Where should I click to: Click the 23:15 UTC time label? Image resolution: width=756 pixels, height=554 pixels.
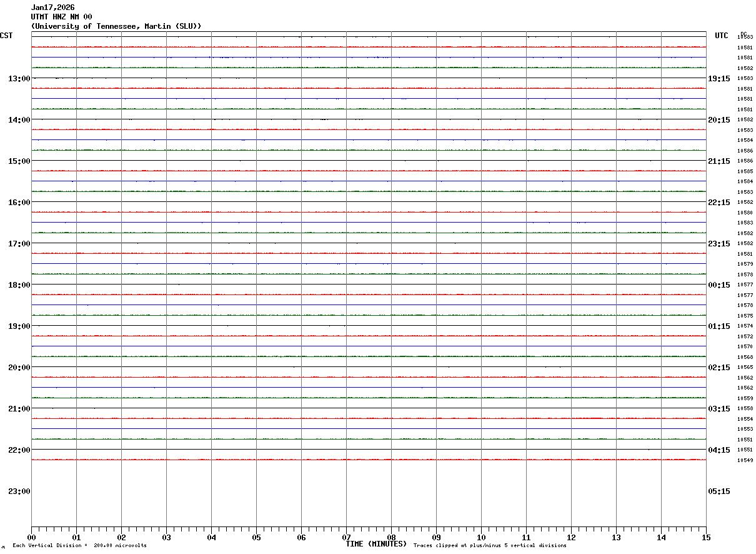pos(719,244)
